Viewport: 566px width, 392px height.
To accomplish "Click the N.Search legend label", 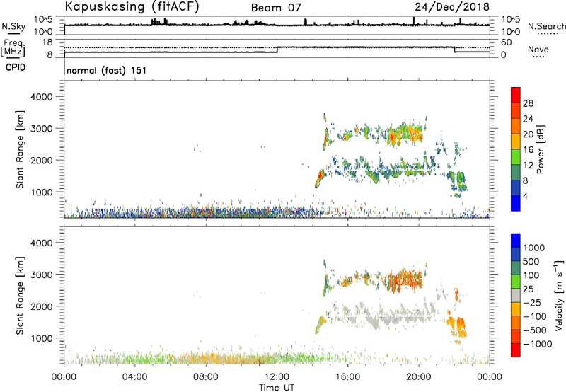I will click(547, 26).
